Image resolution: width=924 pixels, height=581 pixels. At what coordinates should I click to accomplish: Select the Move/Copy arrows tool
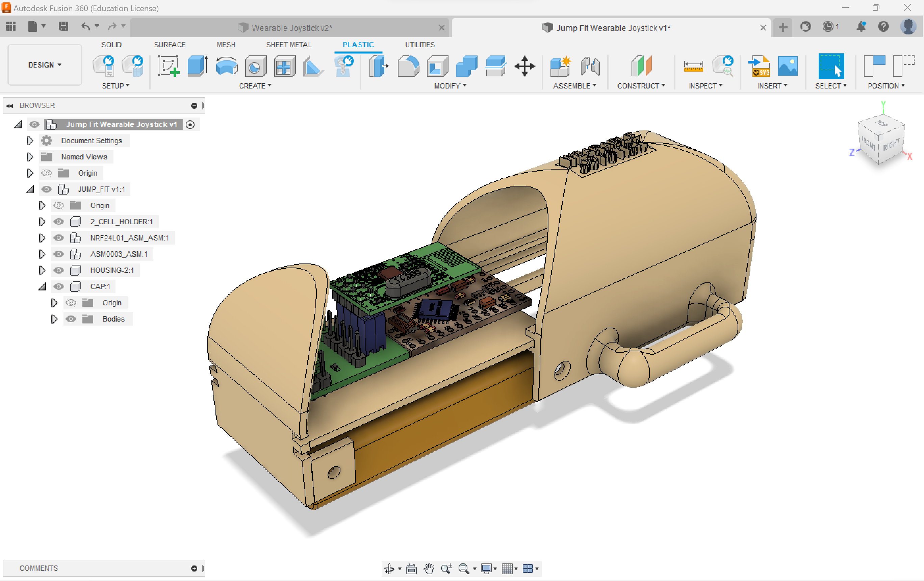[524, 66]
